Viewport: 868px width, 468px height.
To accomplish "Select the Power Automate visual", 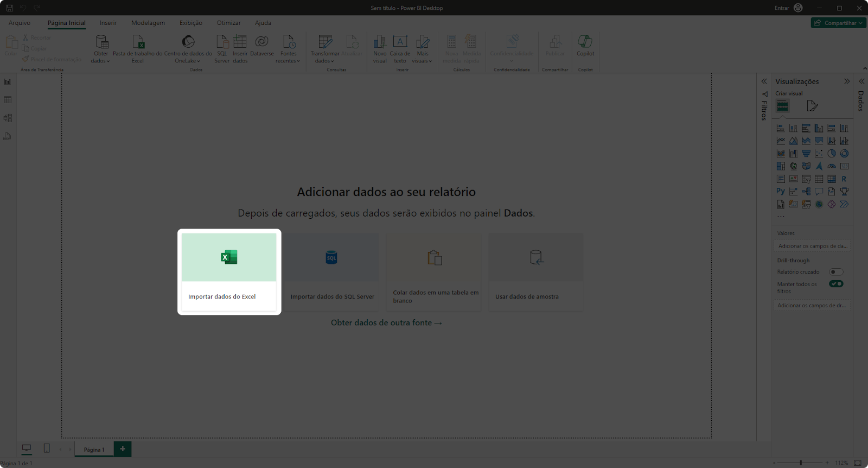I will pyautogui.click(x=844, y=204).
